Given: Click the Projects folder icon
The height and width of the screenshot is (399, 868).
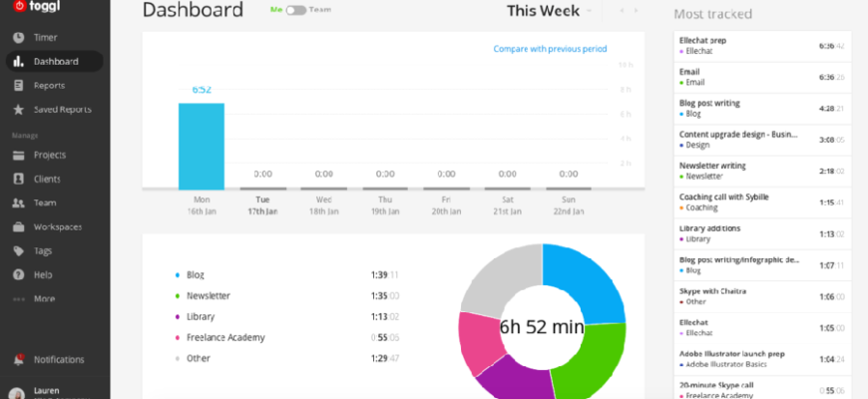Looking at the screenshot, I should (19, 155).
